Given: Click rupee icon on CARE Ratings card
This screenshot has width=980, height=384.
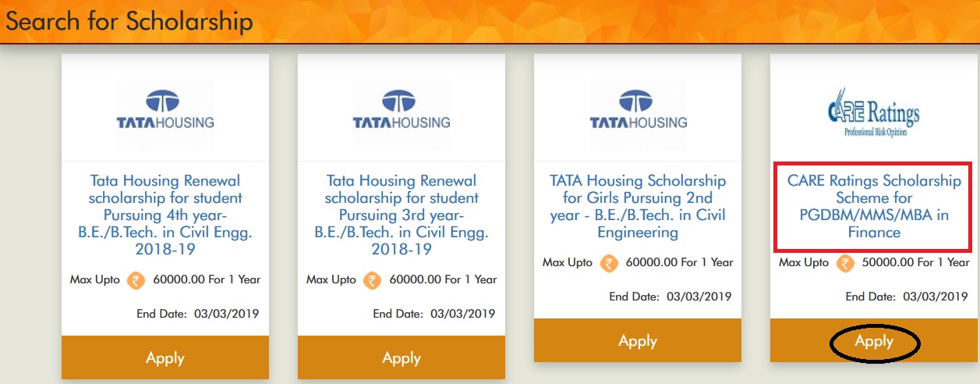Looking at the screenshot, I should pos(845,263).
